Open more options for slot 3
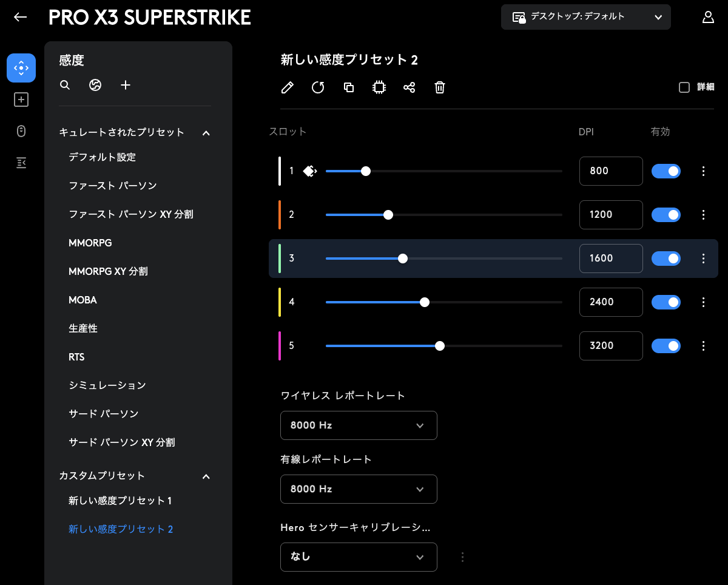This screenshot has width=728, height=585. coord(704,259)
